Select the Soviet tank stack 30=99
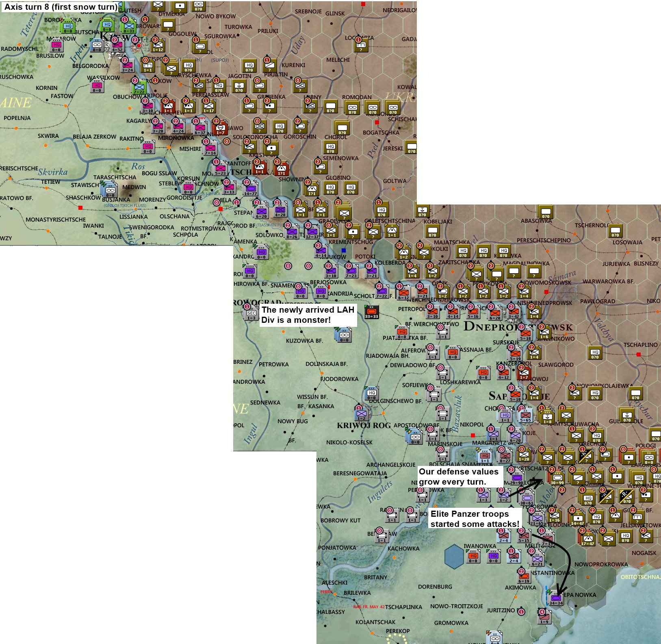 coord(557,478)
